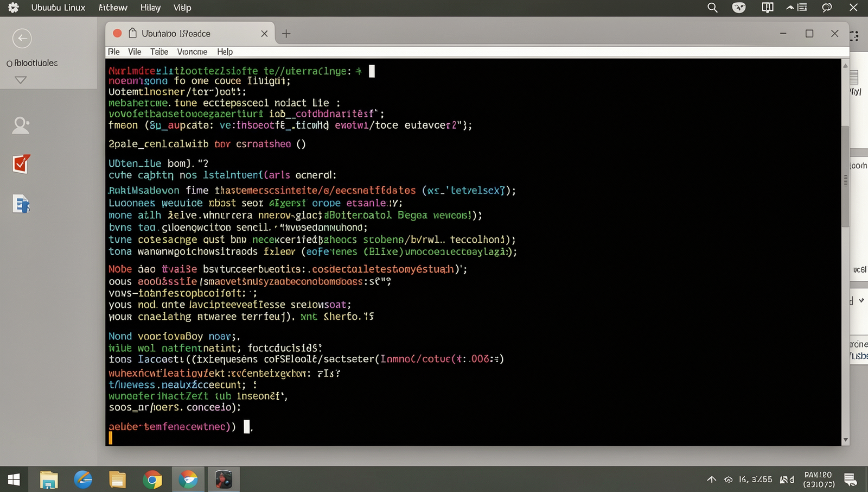The height and width of the screenshot is (492, 868).
Task: Launch Internet Explorer from the taskbar
Action: tap(83, 480)
